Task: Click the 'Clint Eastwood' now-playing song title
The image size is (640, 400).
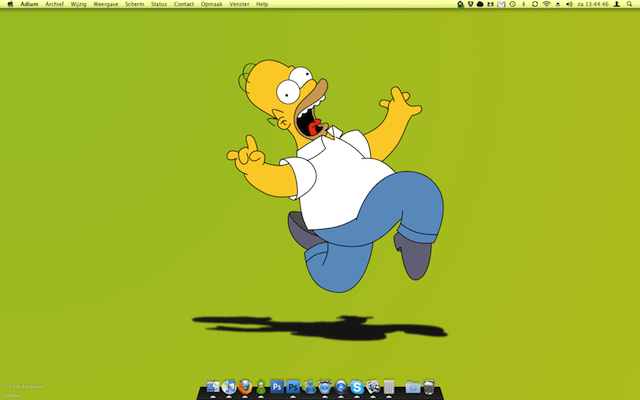Action: (x=27, y=386)
